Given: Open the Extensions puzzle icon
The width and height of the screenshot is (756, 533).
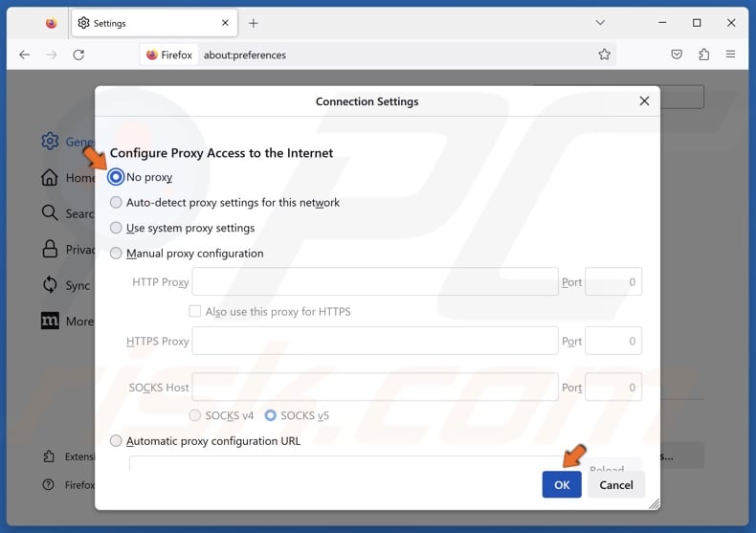Looking at the screenshot, I should pyautogui.click(x=704, y=55).
